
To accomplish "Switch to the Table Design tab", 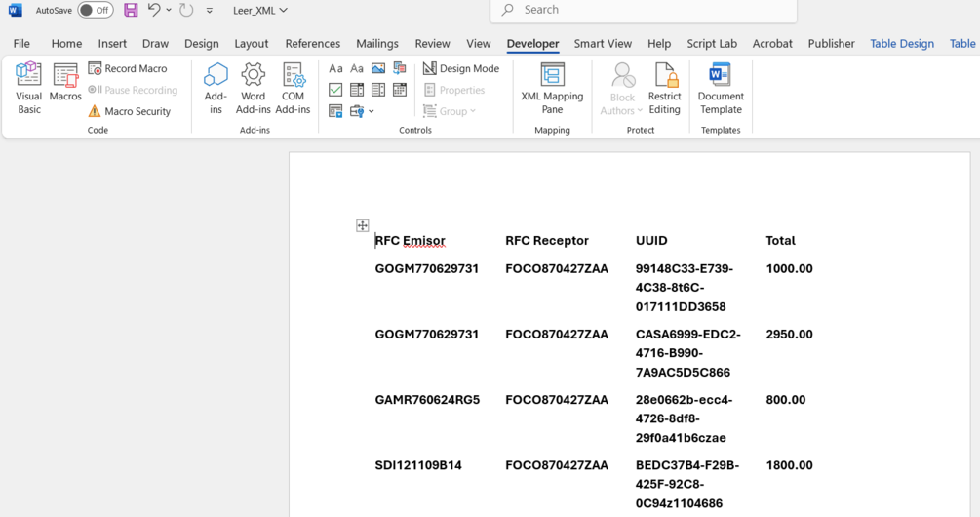I will 902,44.
